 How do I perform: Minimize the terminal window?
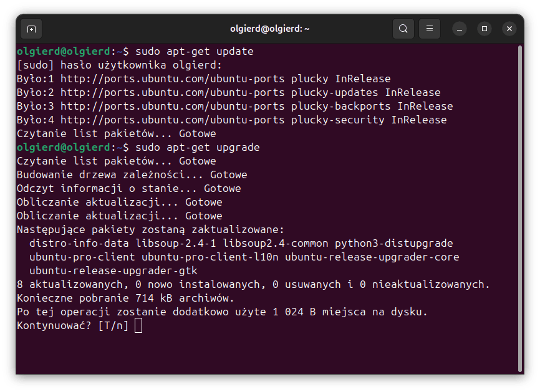click(460, 29)
